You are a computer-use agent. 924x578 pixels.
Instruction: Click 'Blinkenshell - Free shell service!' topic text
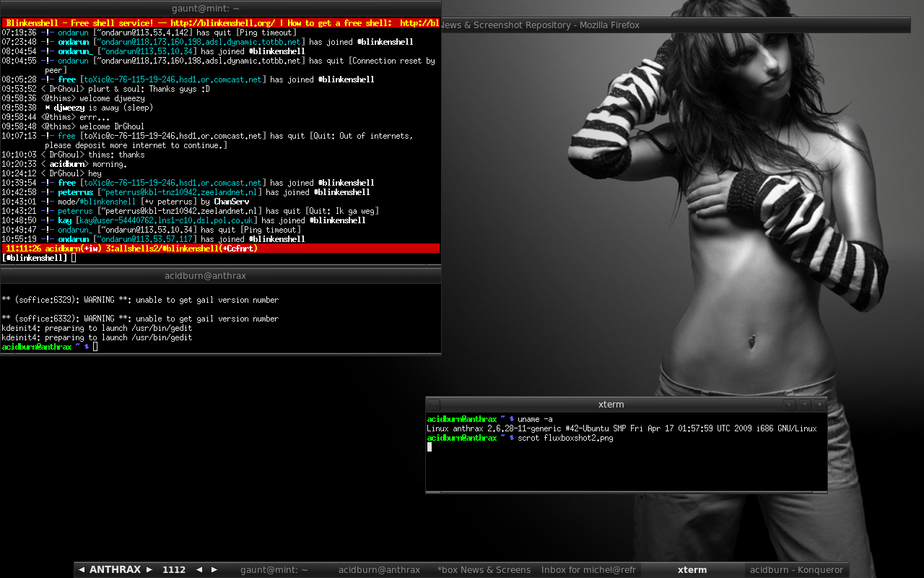tap(79, 23)
